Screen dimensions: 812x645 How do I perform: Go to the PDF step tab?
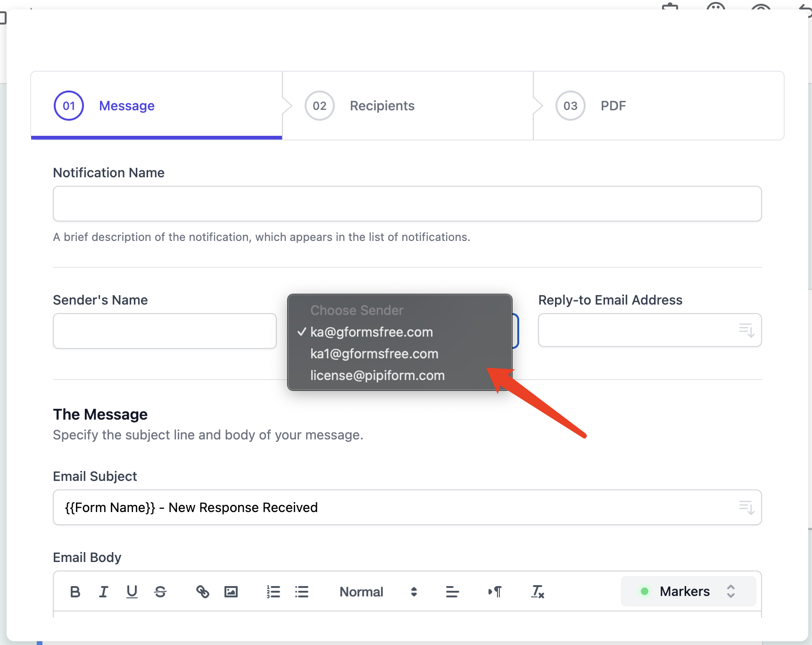click(x=613, y=106)
